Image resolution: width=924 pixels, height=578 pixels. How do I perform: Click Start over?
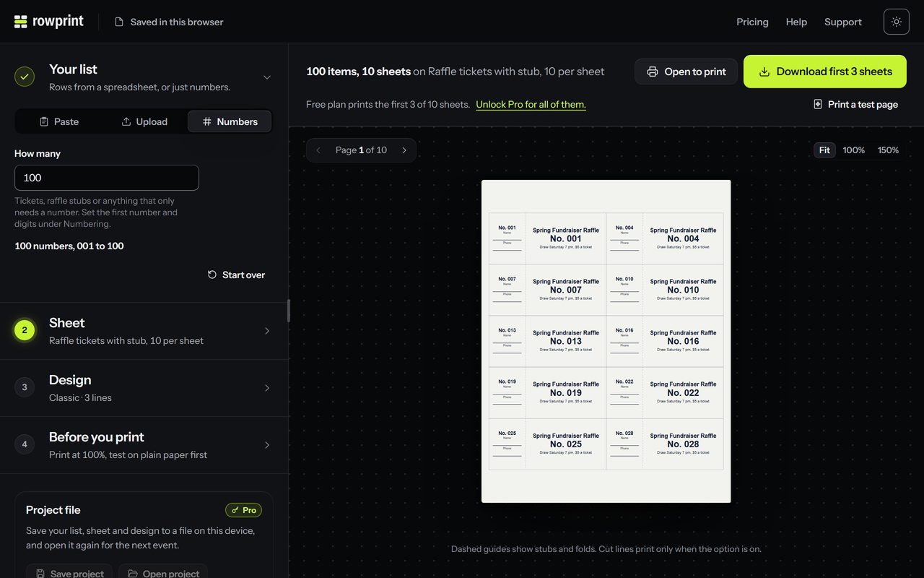[236, 275]
